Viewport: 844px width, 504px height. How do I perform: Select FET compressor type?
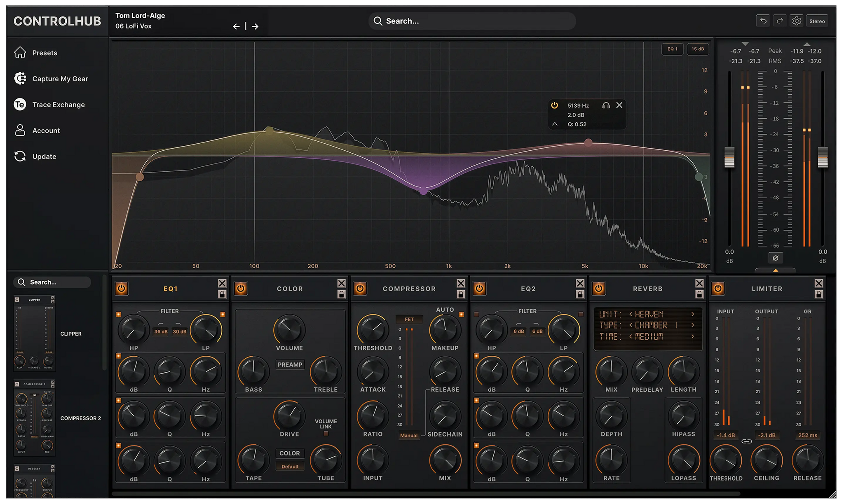(x=409, y=320)
